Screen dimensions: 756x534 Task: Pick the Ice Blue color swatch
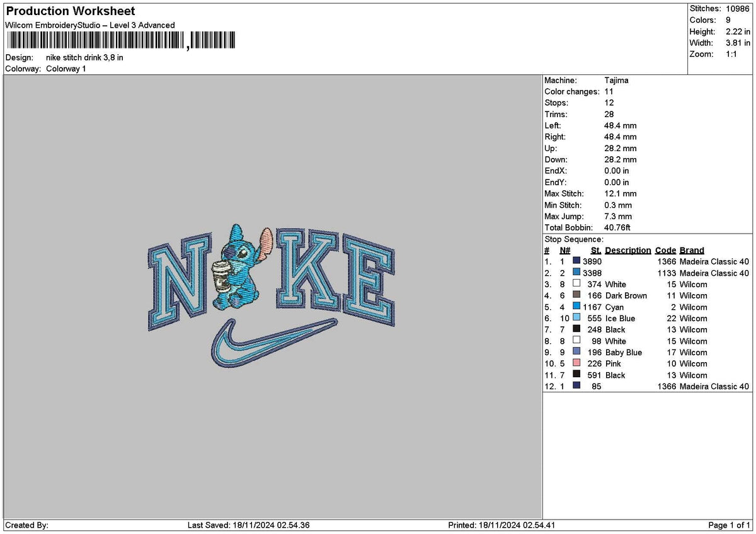(x=576, y=318)
